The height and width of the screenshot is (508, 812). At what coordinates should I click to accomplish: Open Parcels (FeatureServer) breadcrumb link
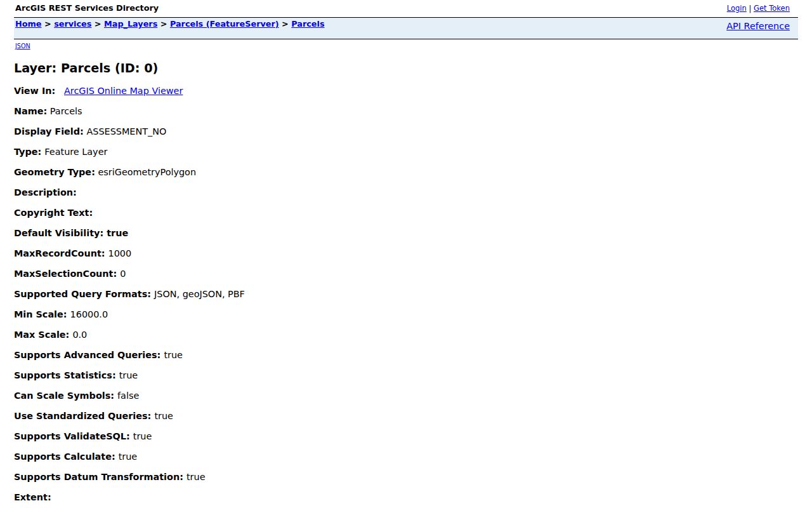(225, 24)
